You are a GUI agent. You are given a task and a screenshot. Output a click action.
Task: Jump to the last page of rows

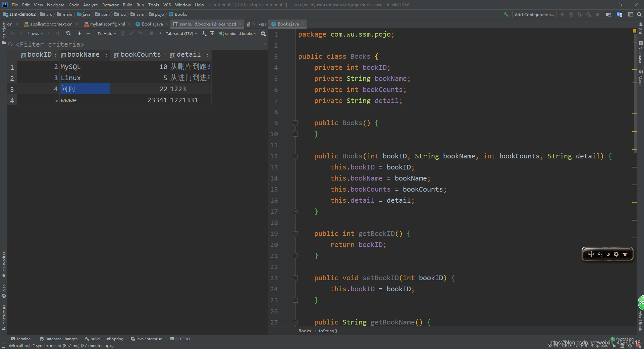[57, 33]
